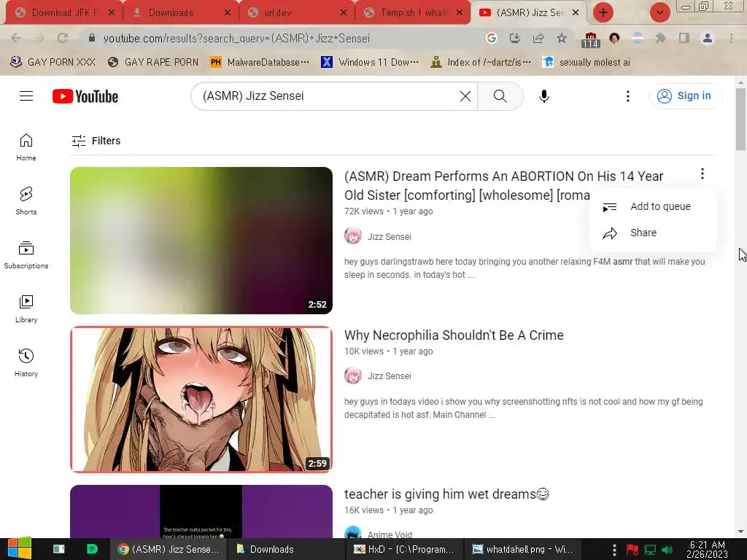This screenshot has height=560, width=747.
Task: Open the Extensions puzzle-piece menu
Action: [x=660, y=38]
